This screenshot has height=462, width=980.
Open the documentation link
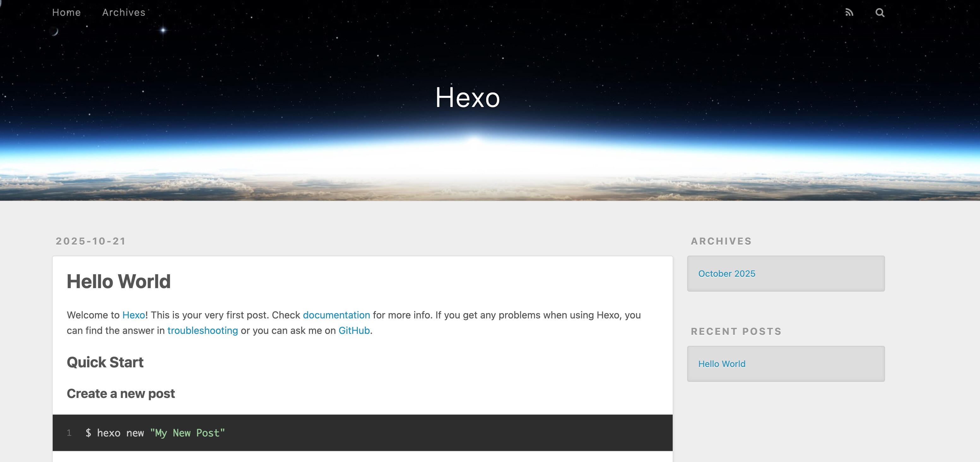(x=336, y=315)
